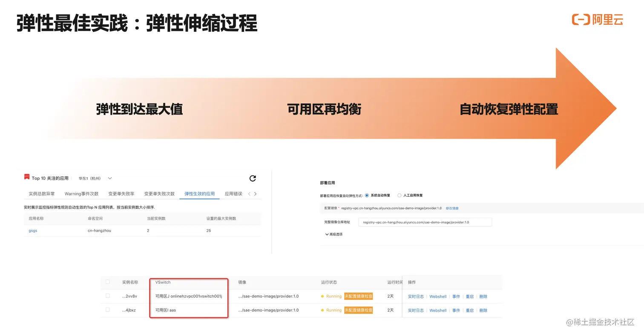Open Webshell for instance ...4jbxz
Viewport: 644px width, 336px height.
438,310
